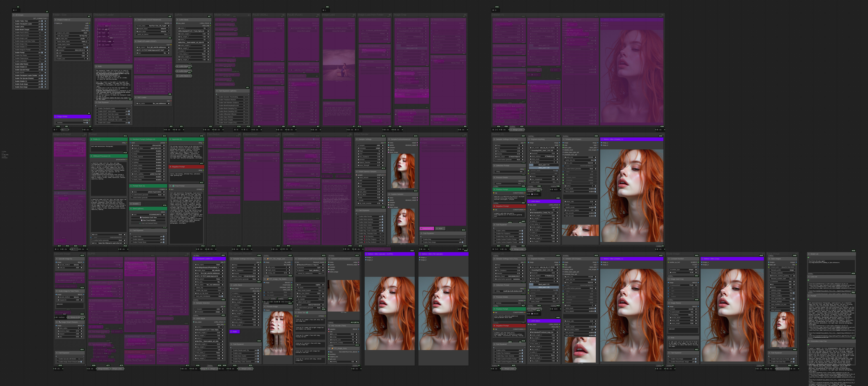Click the Important !! collapsed node

427,228
